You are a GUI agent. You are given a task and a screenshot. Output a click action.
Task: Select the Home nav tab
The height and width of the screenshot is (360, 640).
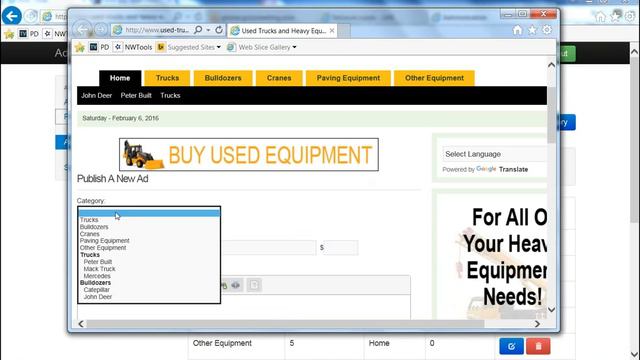120,78
